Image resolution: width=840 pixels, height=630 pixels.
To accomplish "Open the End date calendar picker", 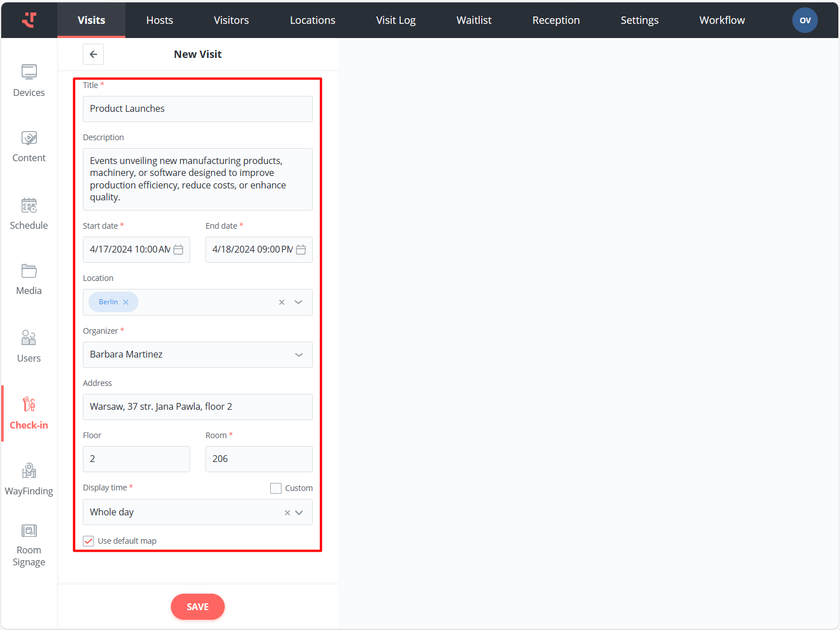I will pyautogui.click(x=301, y=250).
